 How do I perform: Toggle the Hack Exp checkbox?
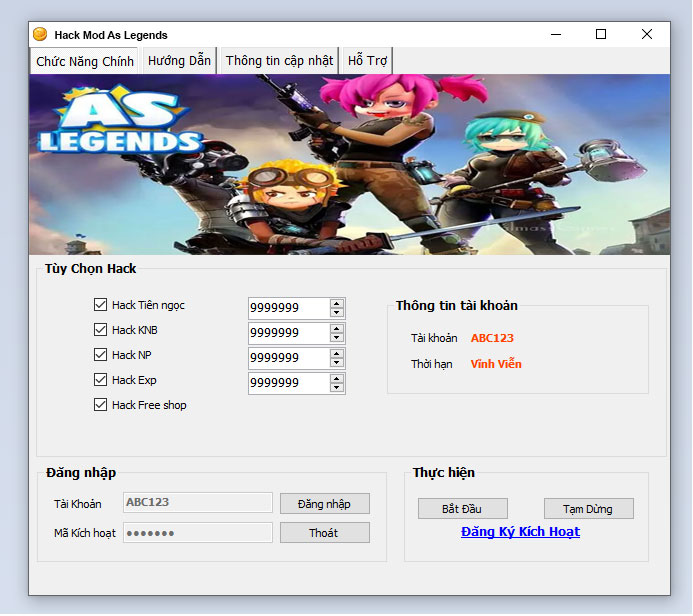click(x=100, y=380)
